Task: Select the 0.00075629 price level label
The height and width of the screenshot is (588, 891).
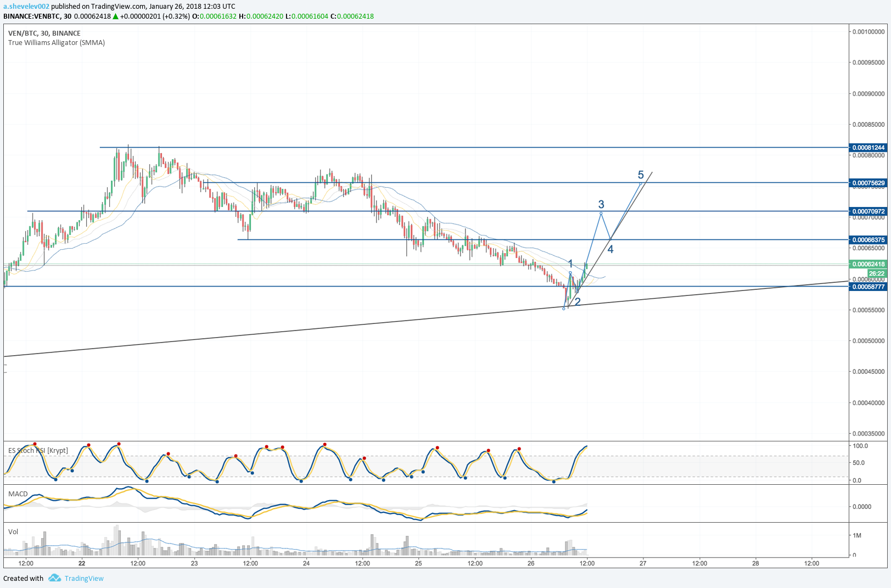Action: click(868, 183)
